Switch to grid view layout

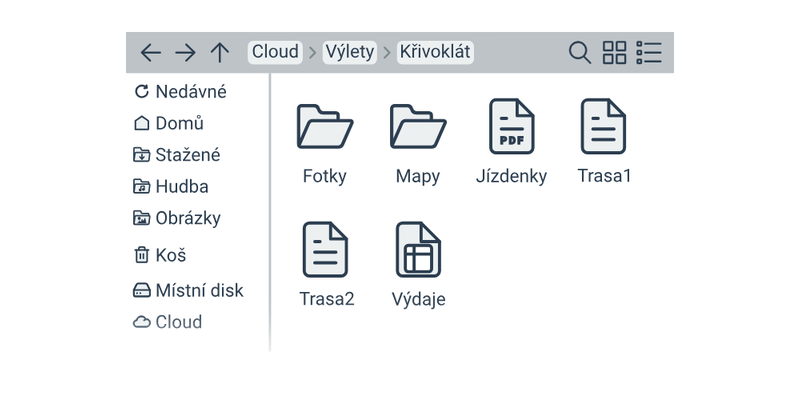614,52
